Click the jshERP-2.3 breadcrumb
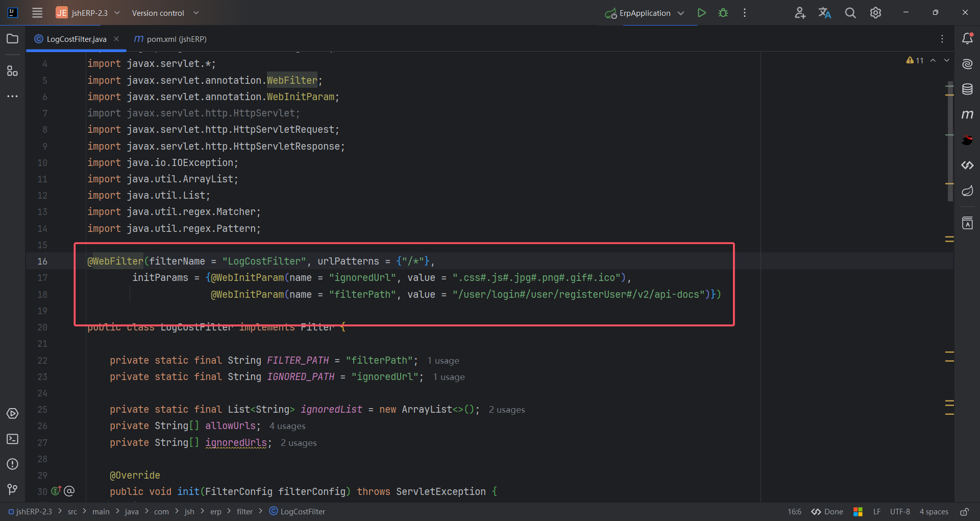The height and width of the screenshot is (521, 980). point(30,511)
